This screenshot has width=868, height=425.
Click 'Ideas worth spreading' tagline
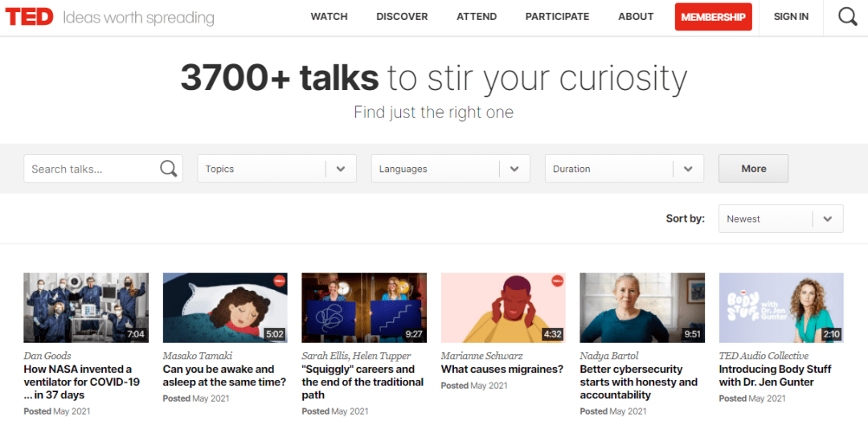(138, 18)
